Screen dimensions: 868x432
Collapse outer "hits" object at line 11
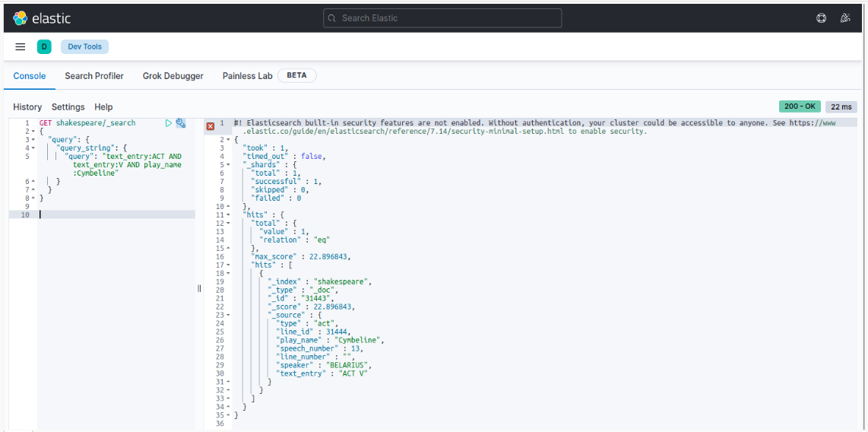click(228, 215)
